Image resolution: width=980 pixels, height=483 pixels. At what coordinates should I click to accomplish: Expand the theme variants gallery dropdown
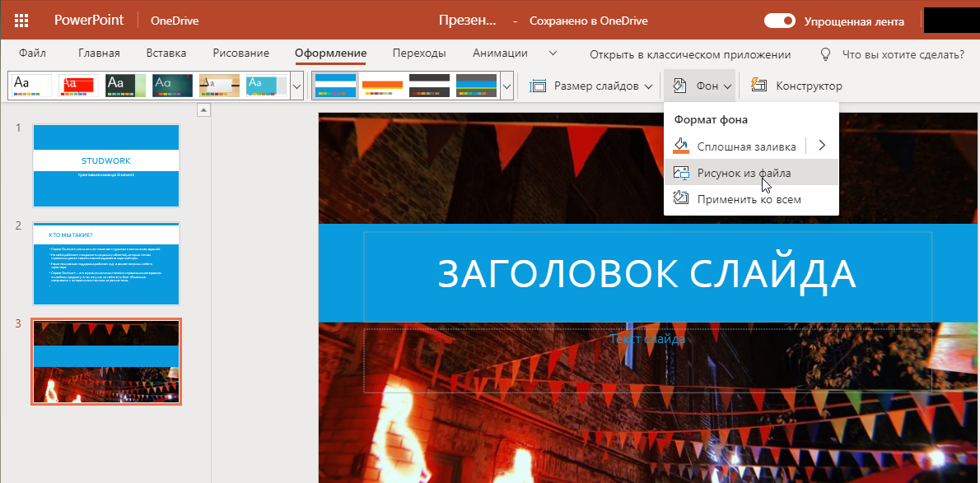[x=507, y=86]
